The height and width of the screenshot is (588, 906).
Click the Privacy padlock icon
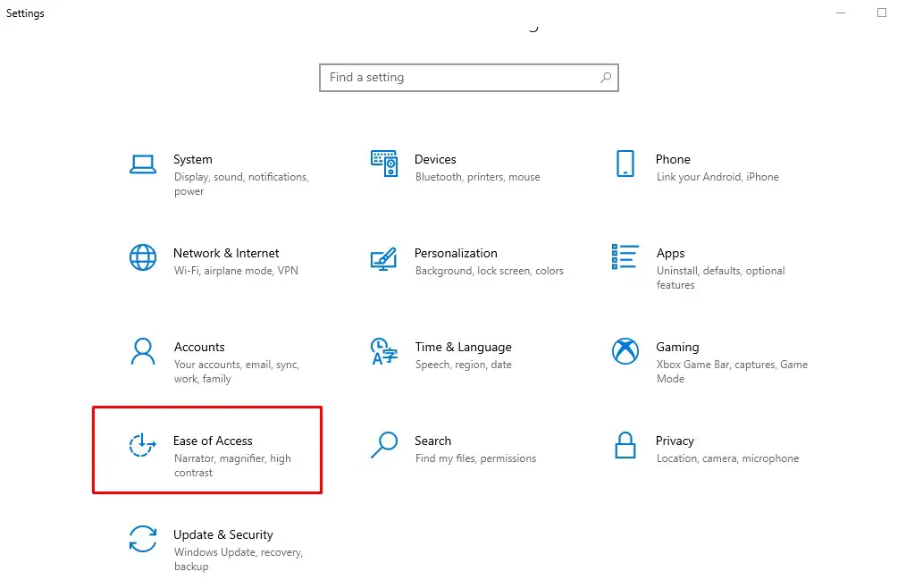pyautogui.click(x=625, y=445)
